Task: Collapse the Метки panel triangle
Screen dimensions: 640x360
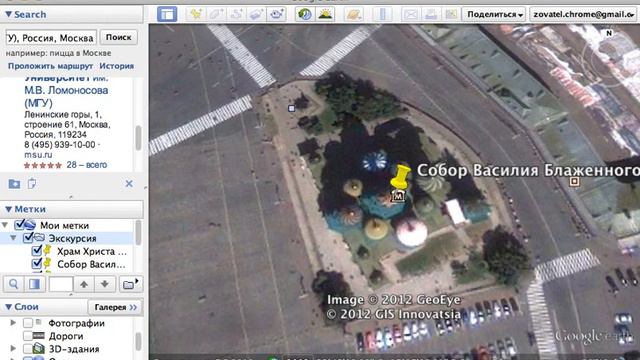Action: point(8,209)
